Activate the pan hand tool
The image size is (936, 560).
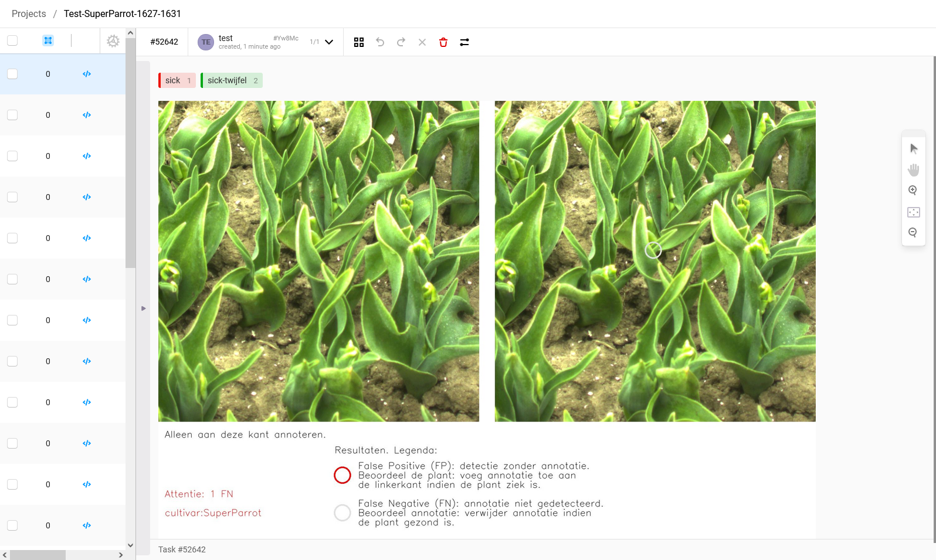pos(914,170)
